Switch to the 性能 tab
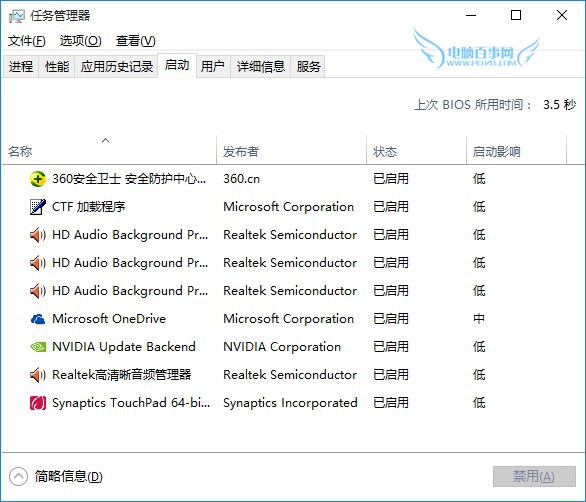 pyautogui.click(x=57, y=67)
